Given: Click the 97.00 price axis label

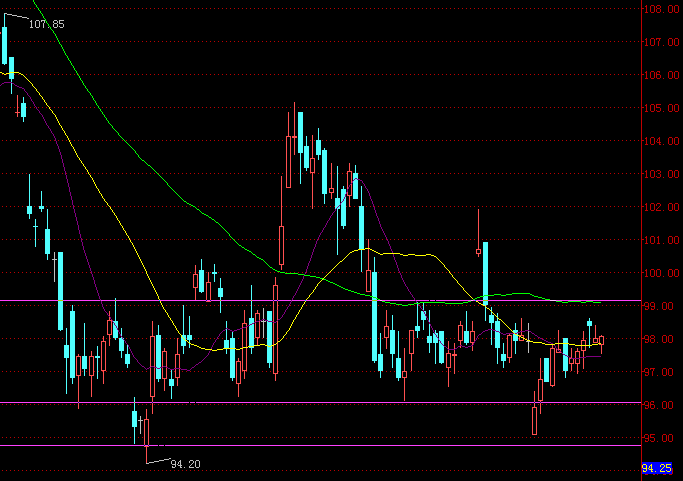Looking at the screenshot, I should (x=661, y=372).
